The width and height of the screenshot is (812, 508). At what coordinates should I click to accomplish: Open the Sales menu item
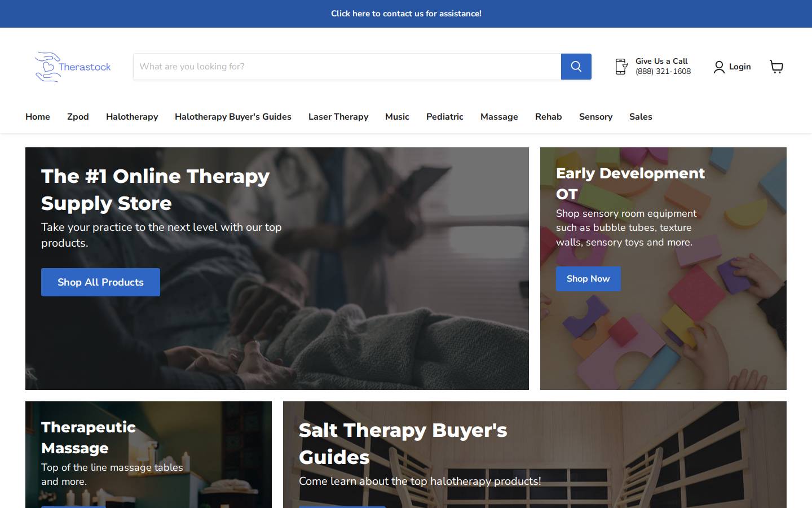pos(641,117)
